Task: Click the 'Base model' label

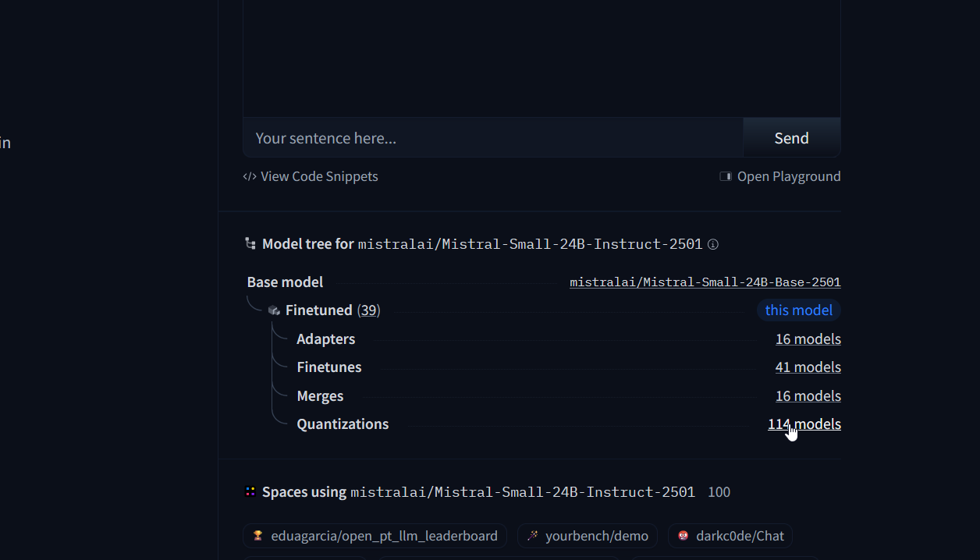Action: 285,282
